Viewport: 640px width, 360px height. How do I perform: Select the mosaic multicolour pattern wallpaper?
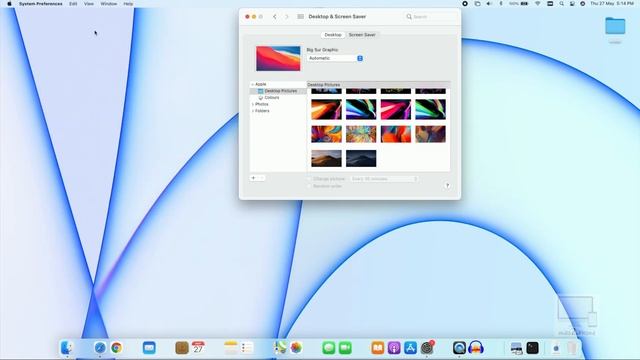tap(361, 134)
